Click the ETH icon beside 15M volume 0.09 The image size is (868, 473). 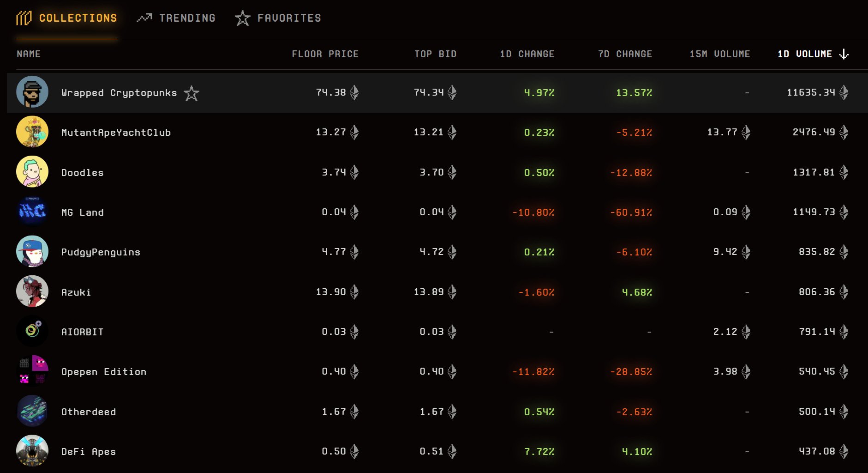(746, 212)
